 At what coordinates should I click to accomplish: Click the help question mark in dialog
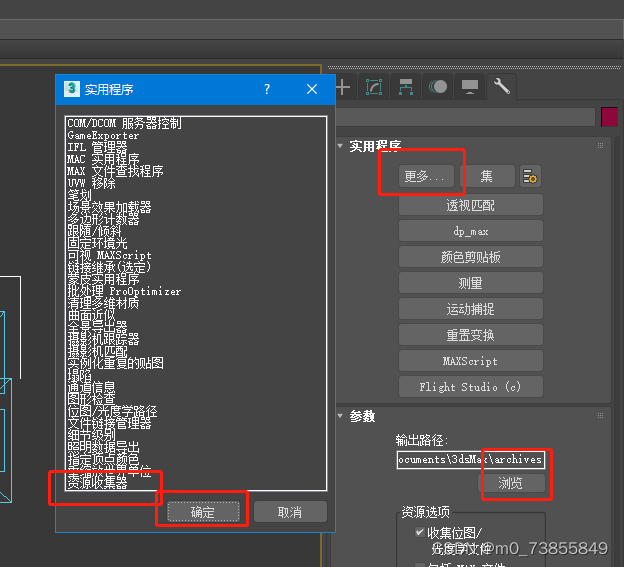[267, 89]
